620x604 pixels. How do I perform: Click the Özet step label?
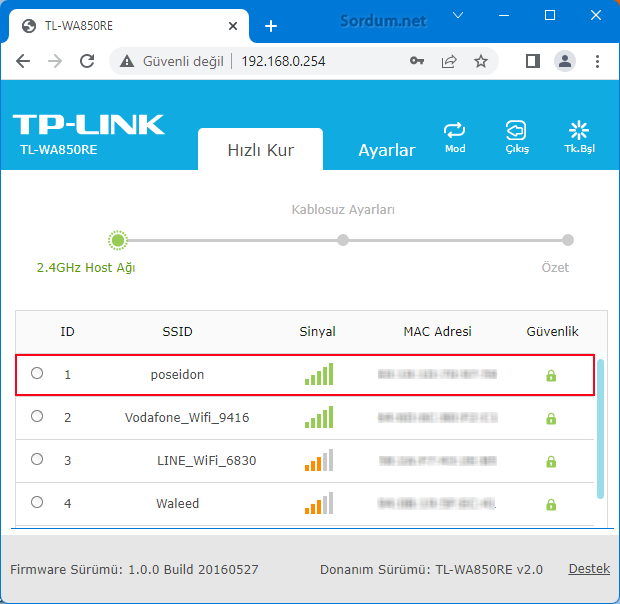(x=555, y=268)
